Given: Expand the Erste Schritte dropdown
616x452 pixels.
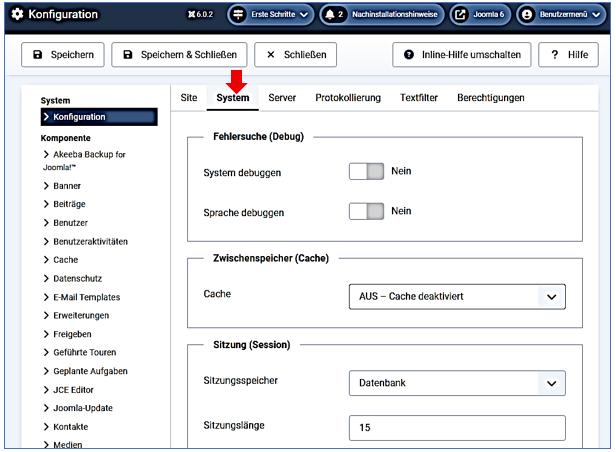Looking at the screenshot, I should click(x=269, y=15).
